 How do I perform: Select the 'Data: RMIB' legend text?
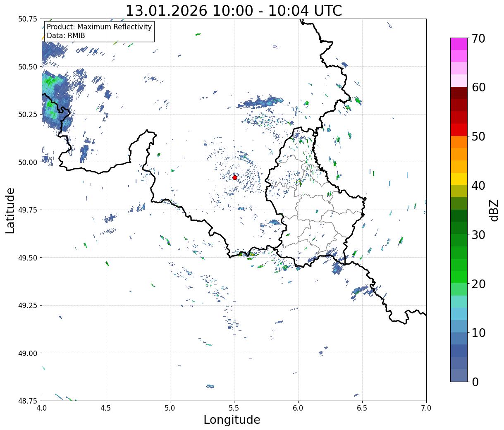[66, 36]
